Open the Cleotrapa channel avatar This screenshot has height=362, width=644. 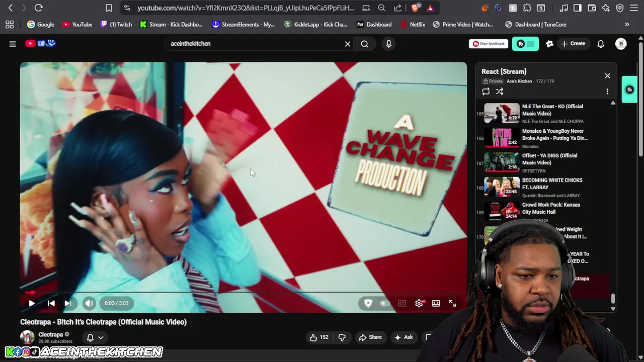[x=27, y=337]
